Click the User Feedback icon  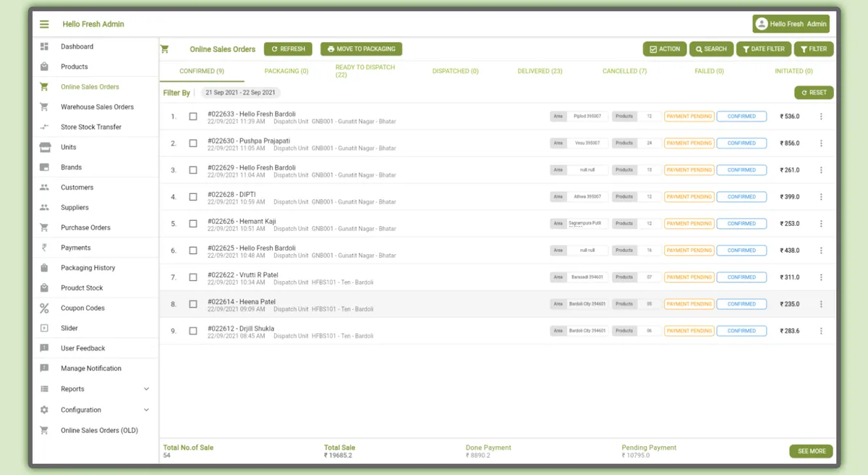click(x=44, y=348)
